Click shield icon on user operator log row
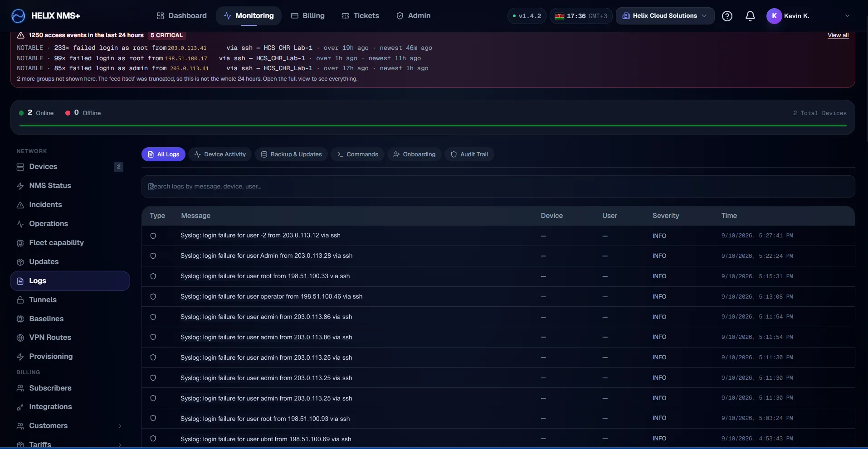The width and height of the screenshot is (868, 449). [x=153, y=297]
